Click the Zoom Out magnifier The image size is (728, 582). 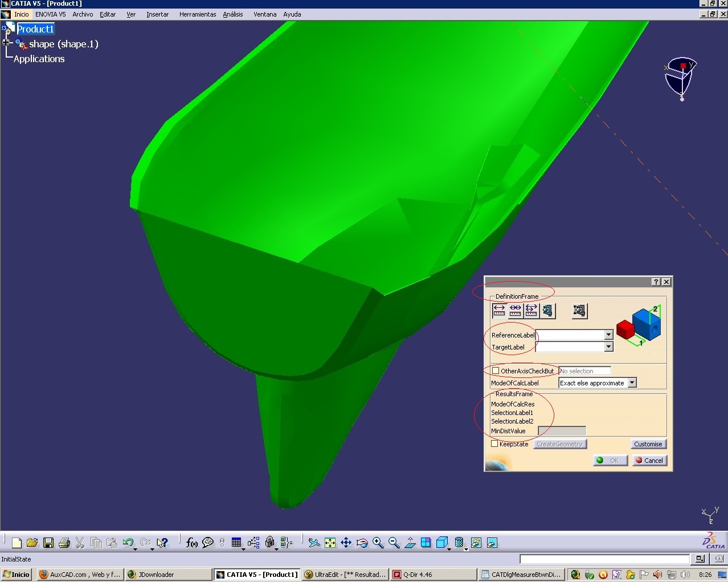point(394,543)
